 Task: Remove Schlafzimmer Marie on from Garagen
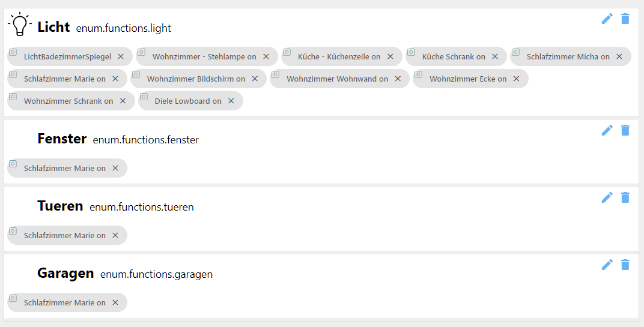tap(115, 302)
